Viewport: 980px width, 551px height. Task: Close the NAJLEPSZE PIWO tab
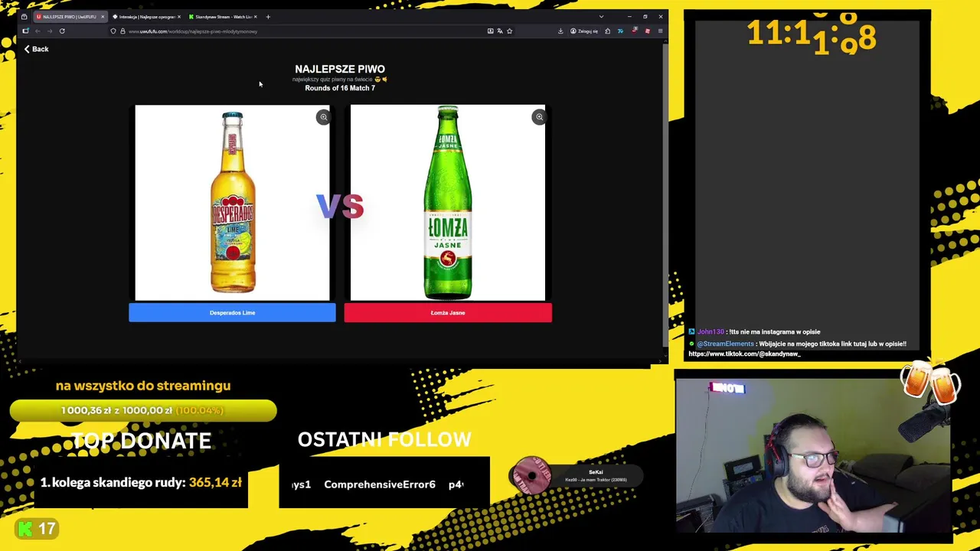point(103,17)
